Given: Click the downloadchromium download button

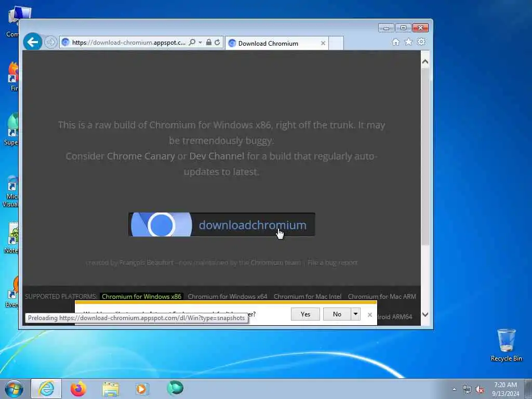Looking at the screenshot, I should click(221, 224).
